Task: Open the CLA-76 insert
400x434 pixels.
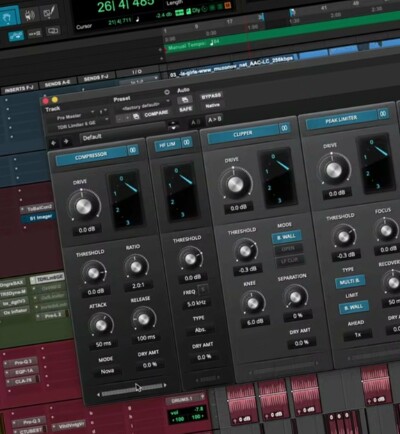Action: 24,380
